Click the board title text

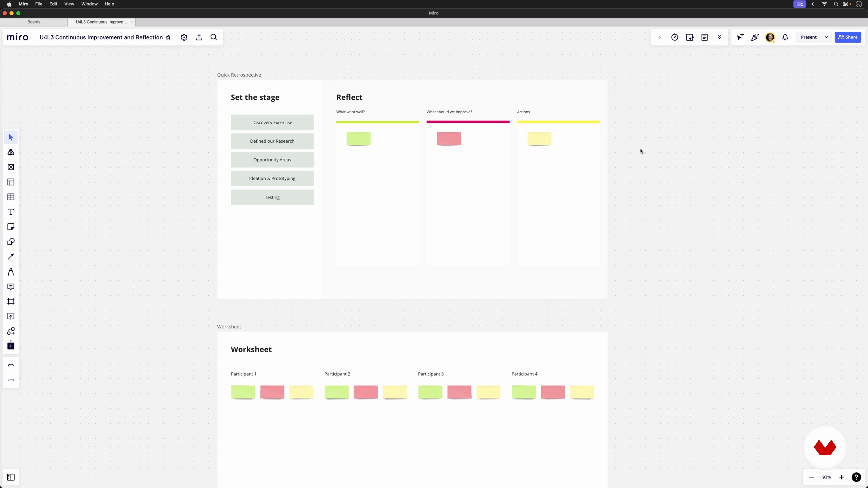pos(101,37)
